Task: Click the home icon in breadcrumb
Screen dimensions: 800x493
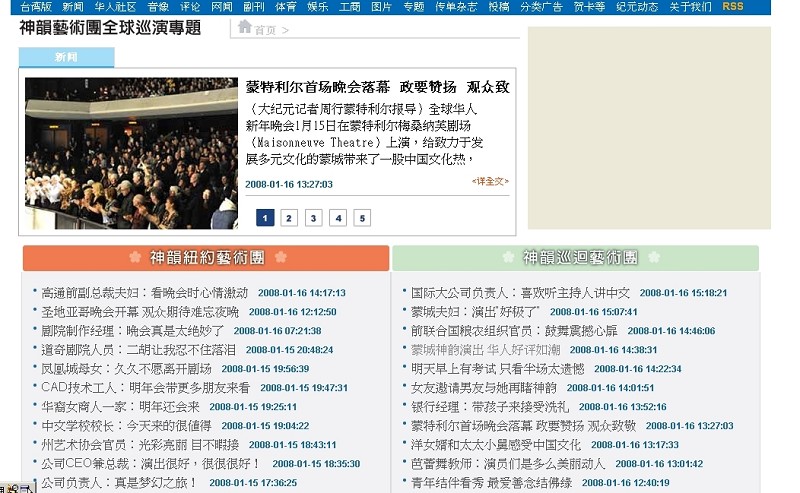Action: (245, 27)
